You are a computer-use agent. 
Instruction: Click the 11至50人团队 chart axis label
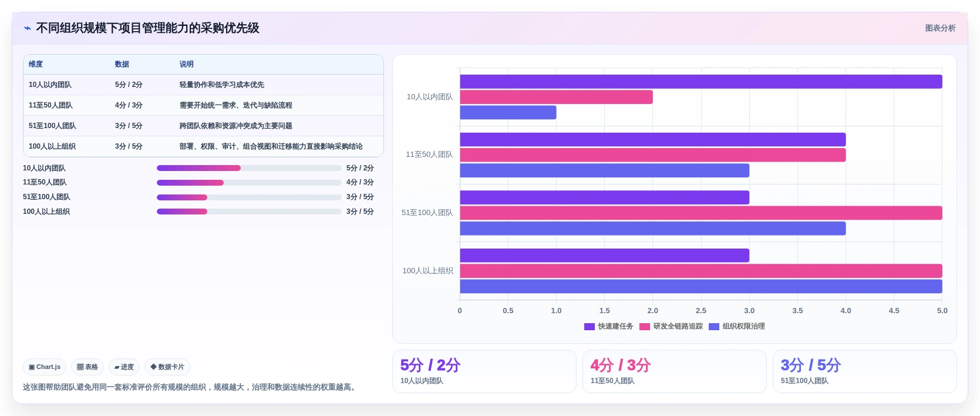[x=429, y=155]
